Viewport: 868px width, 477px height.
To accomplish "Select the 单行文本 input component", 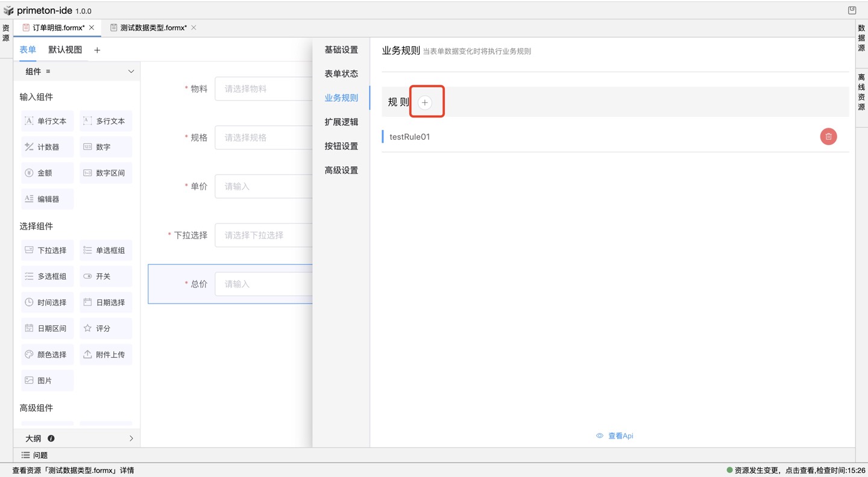I will tap(47, 120).
